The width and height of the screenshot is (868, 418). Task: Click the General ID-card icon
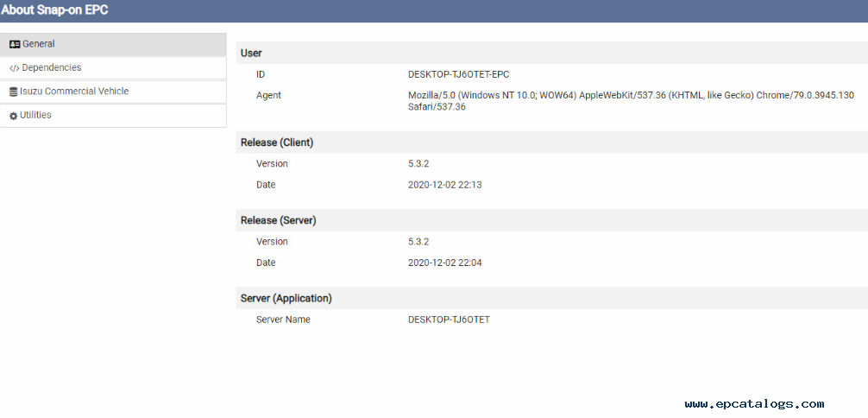15,44
